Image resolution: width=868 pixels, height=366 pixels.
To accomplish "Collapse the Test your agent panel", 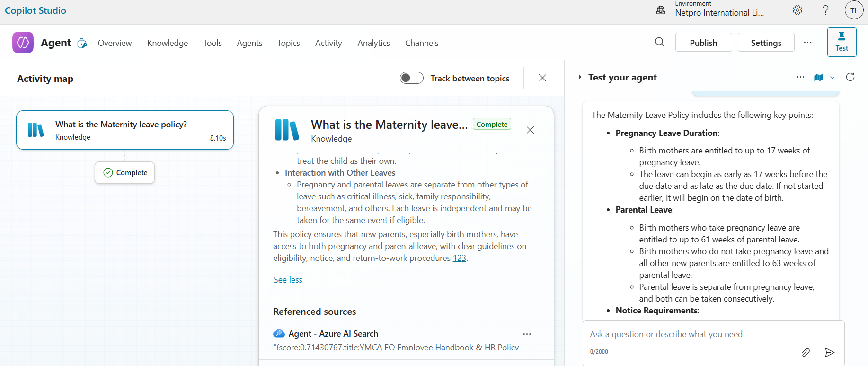I will click(580, 77).
